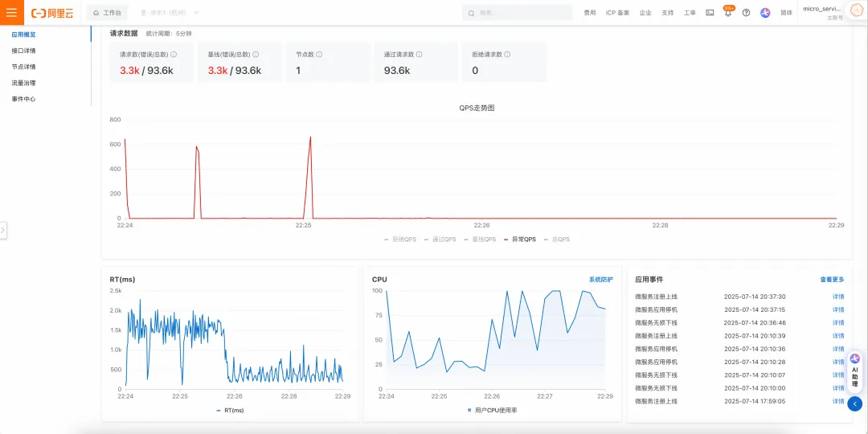Open 详情 for the event at 20:10:28
This screenshot has height=434, width=868.
pos(838,362)
